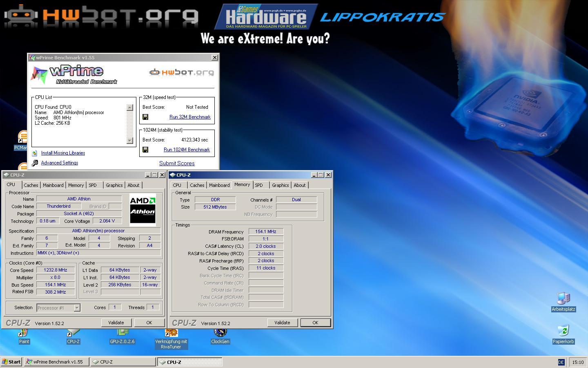588x368 pixels.
Task: Click the Run 1024M Benchmark link
Action: pyautogui.click(x=187, y=150)
